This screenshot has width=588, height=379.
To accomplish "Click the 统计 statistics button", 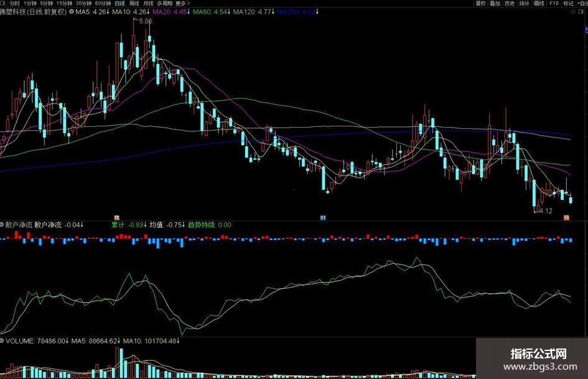I will point(525,3).
